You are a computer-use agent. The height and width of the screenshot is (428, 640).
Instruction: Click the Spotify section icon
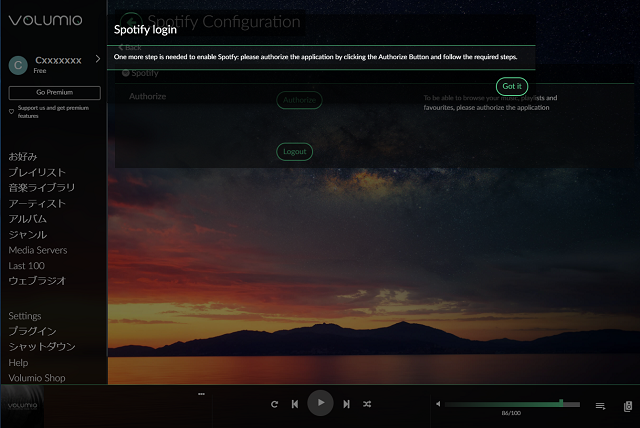coord(126,73)
